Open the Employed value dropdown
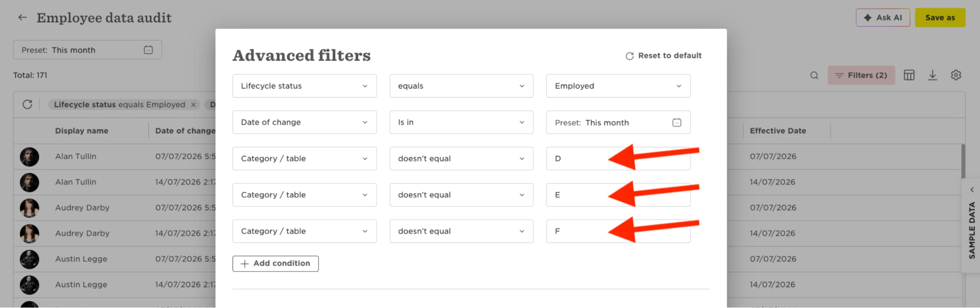Screen dimensions: 980x308 click(618, 86)
